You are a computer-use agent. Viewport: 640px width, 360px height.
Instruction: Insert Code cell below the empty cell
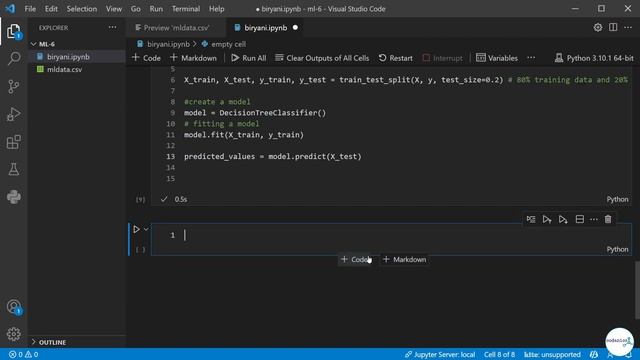coord(356,260)
